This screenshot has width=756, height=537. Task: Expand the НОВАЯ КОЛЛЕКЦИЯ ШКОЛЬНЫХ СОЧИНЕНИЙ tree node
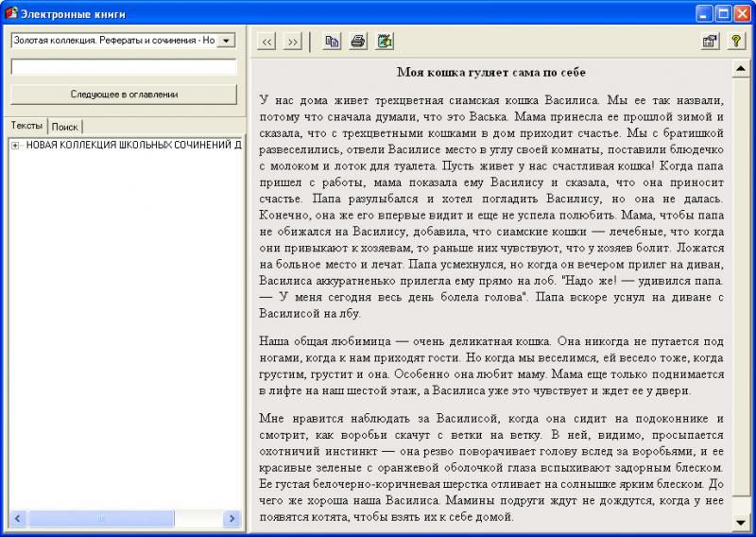(x=15, y=146)
